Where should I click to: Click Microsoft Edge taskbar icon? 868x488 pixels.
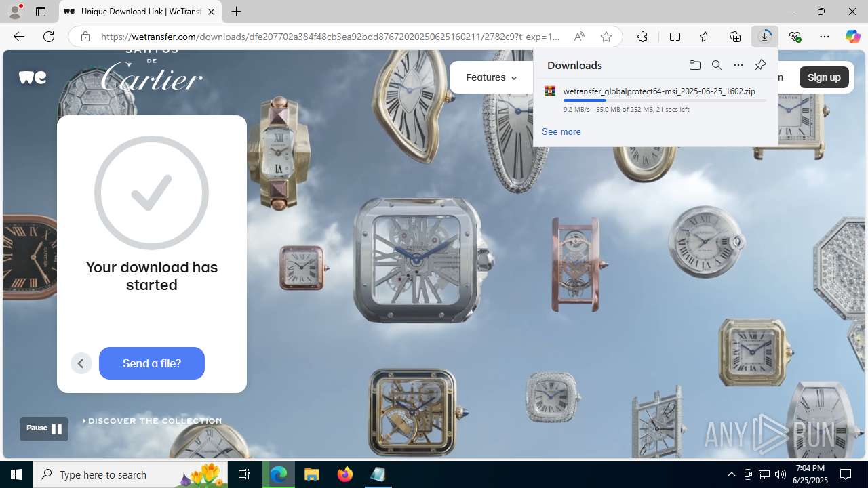[x=279, y=474]
